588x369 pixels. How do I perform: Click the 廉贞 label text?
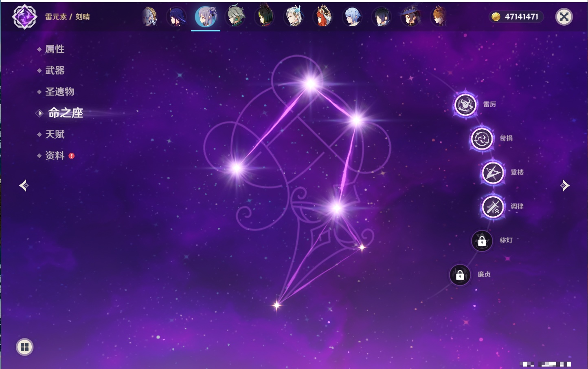(484, 274)
